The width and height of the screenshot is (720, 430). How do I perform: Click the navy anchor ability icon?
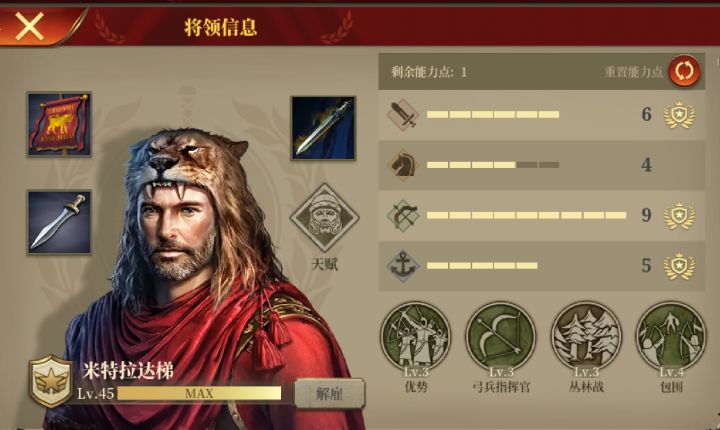[x=403, y=266]
